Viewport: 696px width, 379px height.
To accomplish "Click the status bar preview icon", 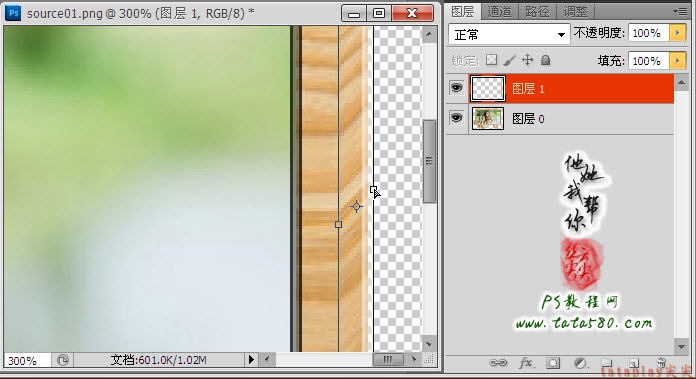I will (63, 360).
